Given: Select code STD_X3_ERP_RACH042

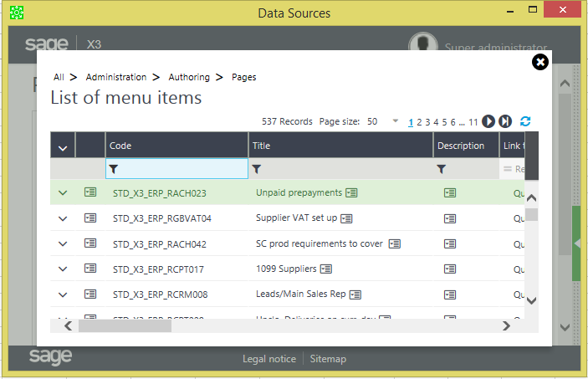Looking at the screenshot, I should click(160, 244).
